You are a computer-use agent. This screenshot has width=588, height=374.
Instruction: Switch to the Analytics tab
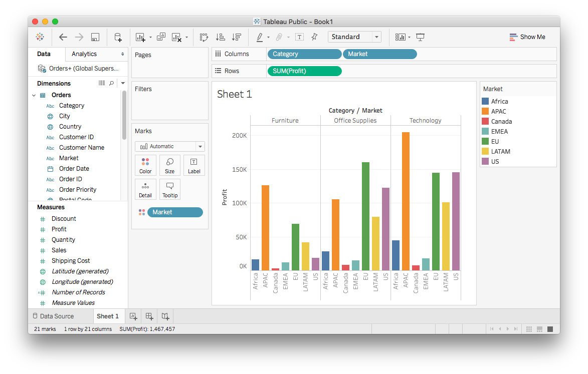[x=84, y=54]
